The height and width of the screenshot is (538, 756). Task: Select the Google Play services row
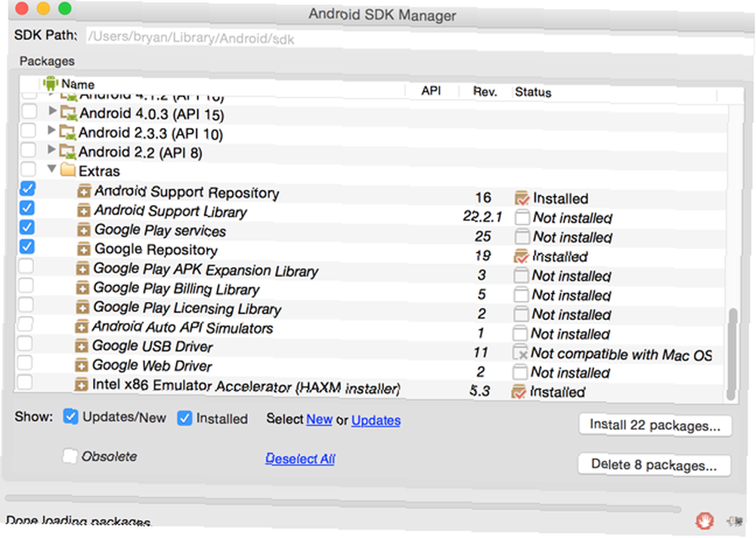pos(371,232)
